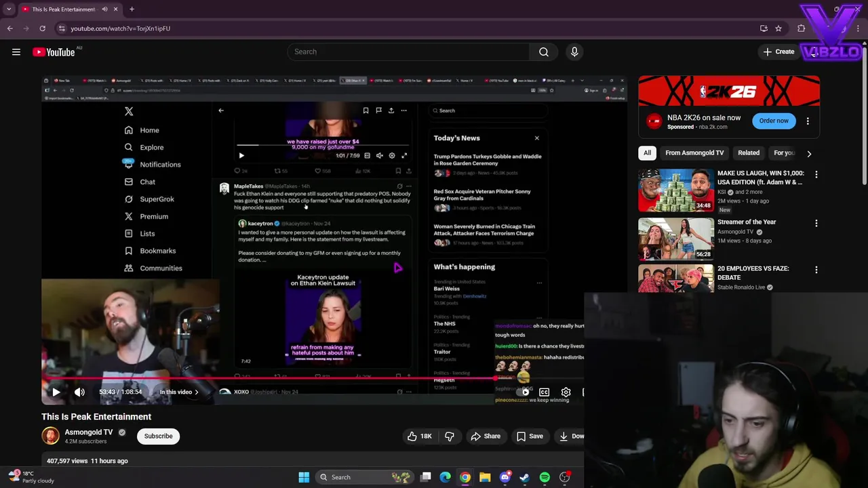Open more options for NBA 2K26 ad
The width and height of the screenshot is (868, 488).
tap(808, 121)
